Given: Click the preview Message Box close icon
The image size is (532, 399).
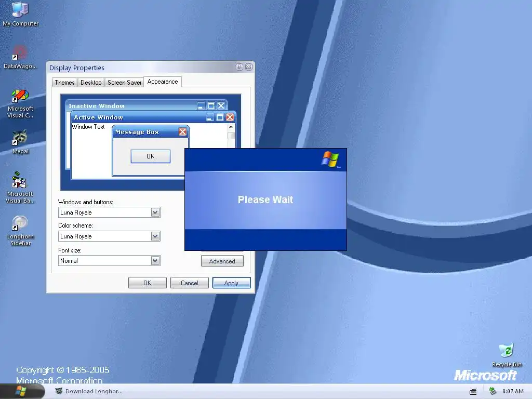Looking at the screenshot, I should [x=182, y=131].
